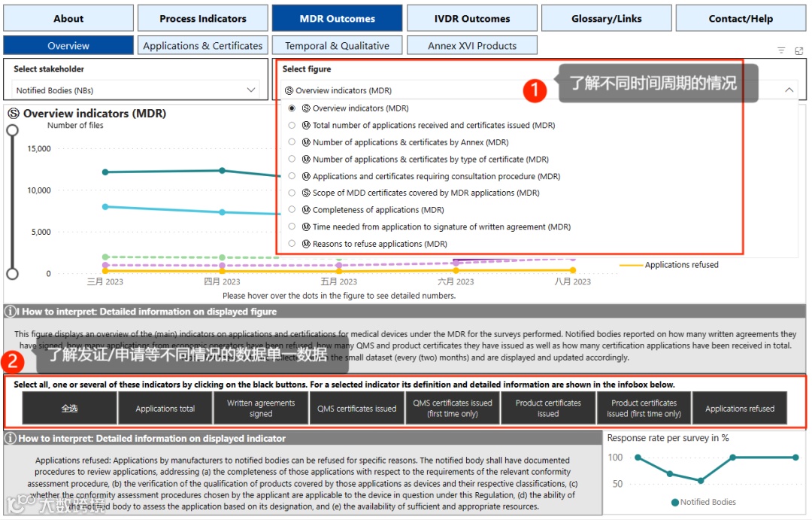Select 'Time needed from application' radio option
Image resolution: width=812 pixels, height=520 pixels.
[x=292, y=227]
